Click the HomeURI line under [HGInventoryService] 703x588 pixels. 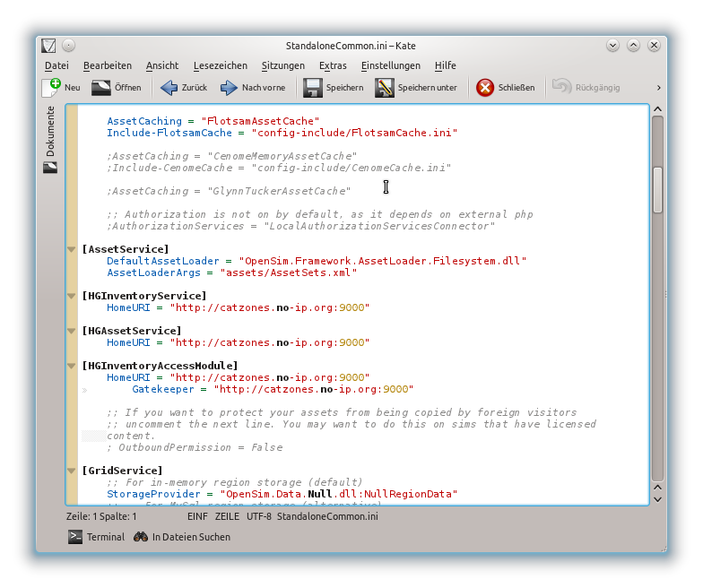pos(239,307)
